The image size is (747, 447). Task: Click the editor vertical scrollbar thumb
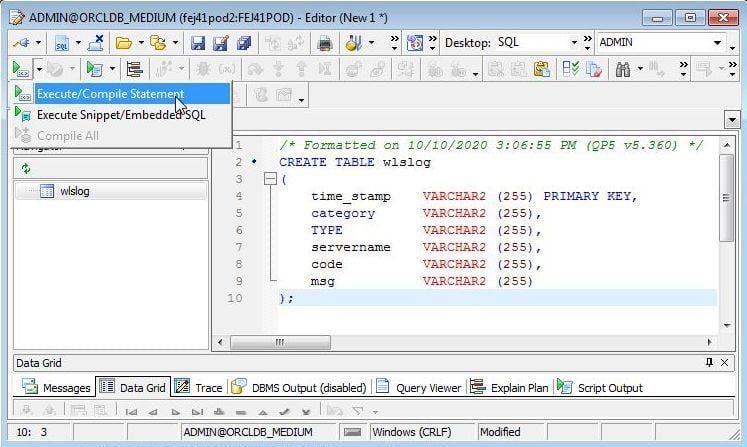point(726,198)
